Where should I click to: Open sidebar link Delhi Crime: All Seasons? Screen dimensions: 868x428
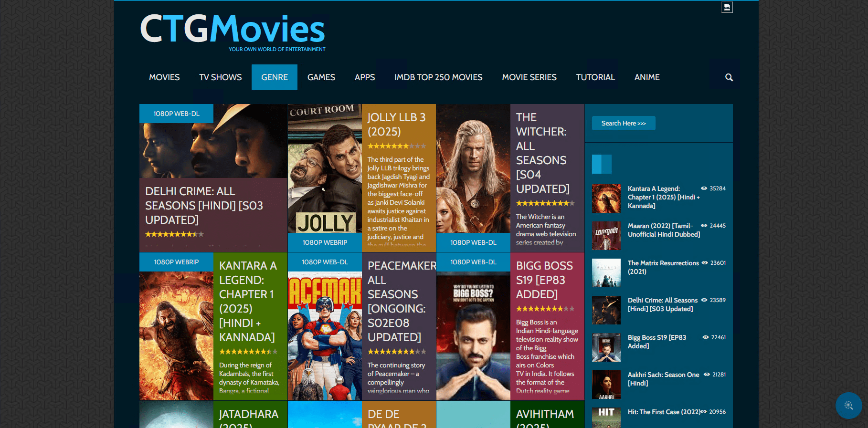pos(663,304)
